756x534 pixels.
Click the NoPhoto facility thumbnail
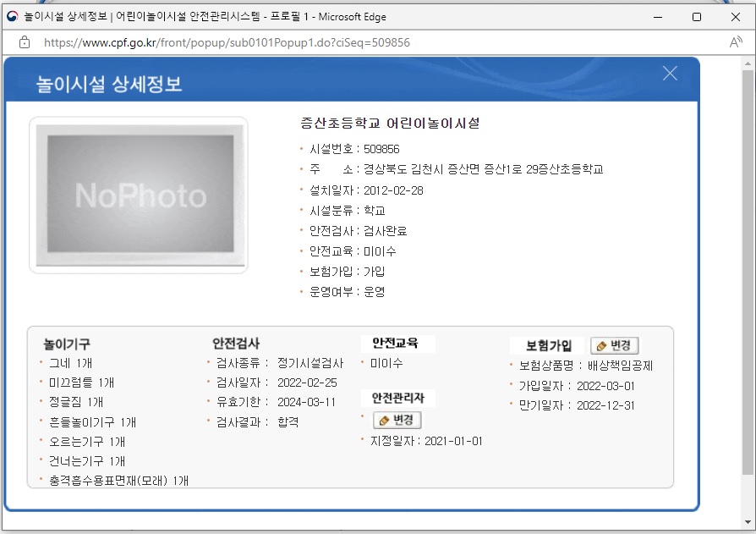[139, 195]
